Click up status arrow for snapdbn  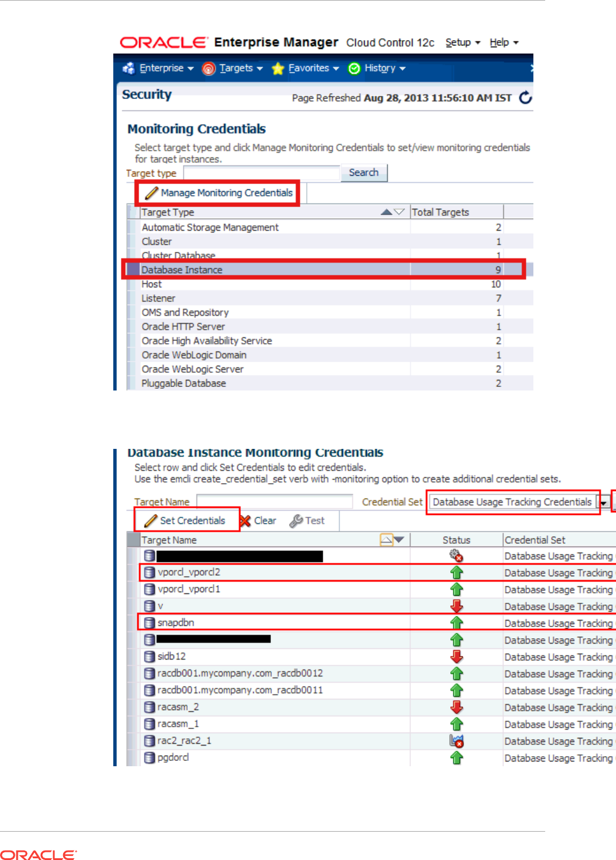(456, 623)
